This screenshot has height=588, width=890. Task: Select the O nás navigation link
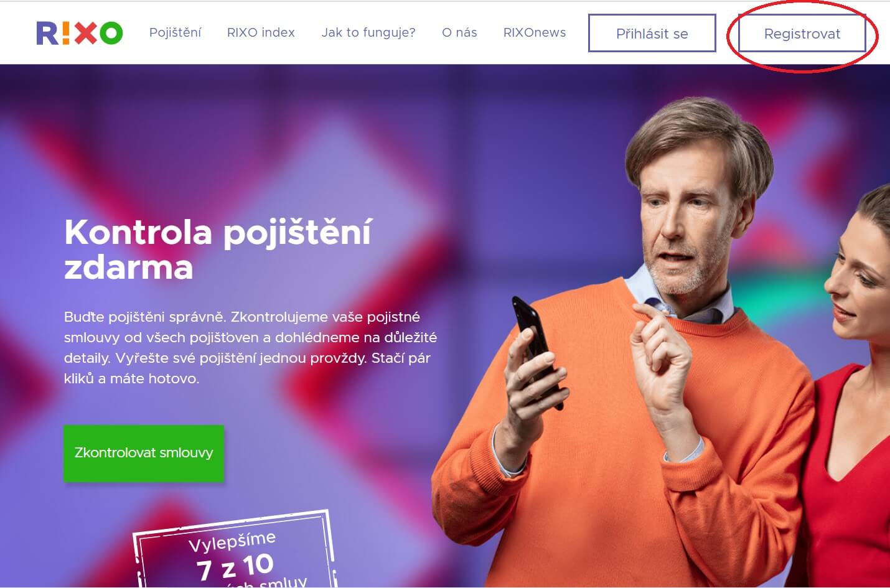pyautogui.click(x=459, y=32)
